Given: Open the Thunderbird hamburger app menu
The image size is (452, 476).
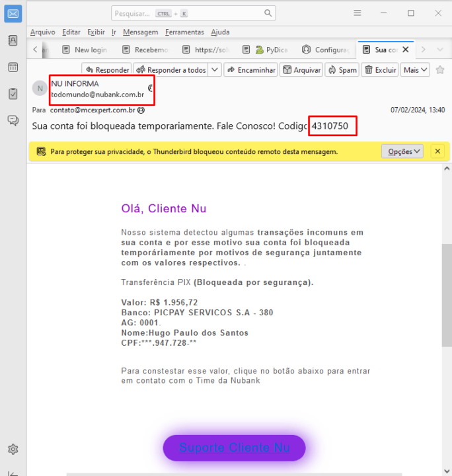Looking at the screenshot, I should (358, 13).
